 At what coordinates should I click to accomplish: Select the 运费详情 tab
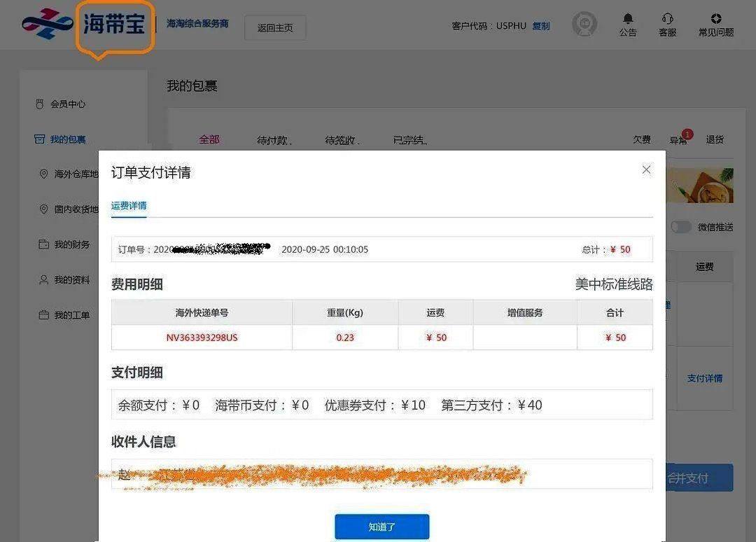pyautogui.click(x=129, y=205)
